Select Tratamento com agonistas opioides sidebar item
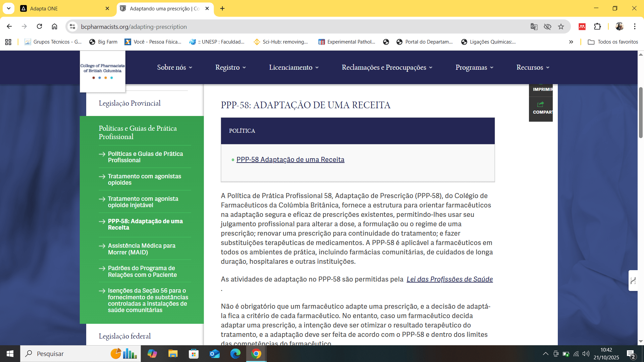 (144, 179)
